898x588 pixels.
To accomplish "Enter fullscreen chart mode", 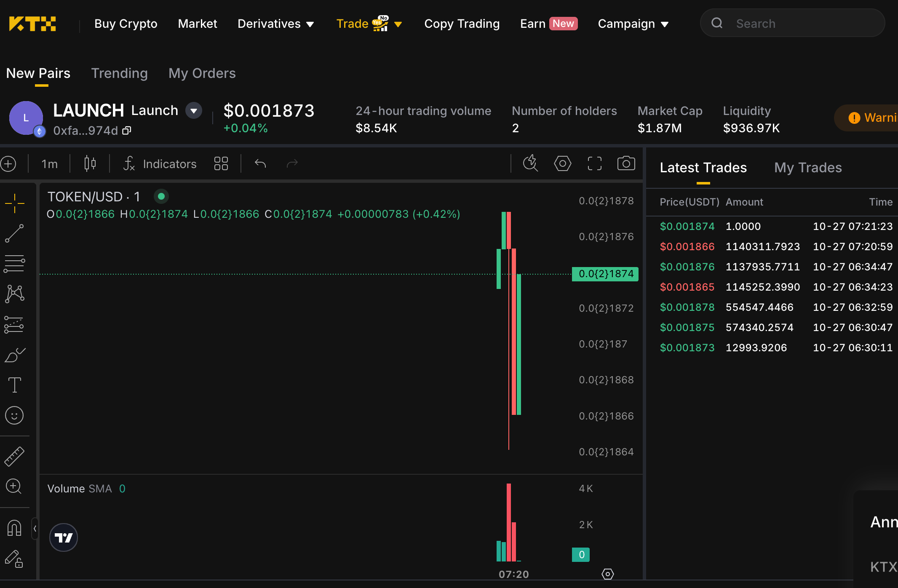I will 595,163.
